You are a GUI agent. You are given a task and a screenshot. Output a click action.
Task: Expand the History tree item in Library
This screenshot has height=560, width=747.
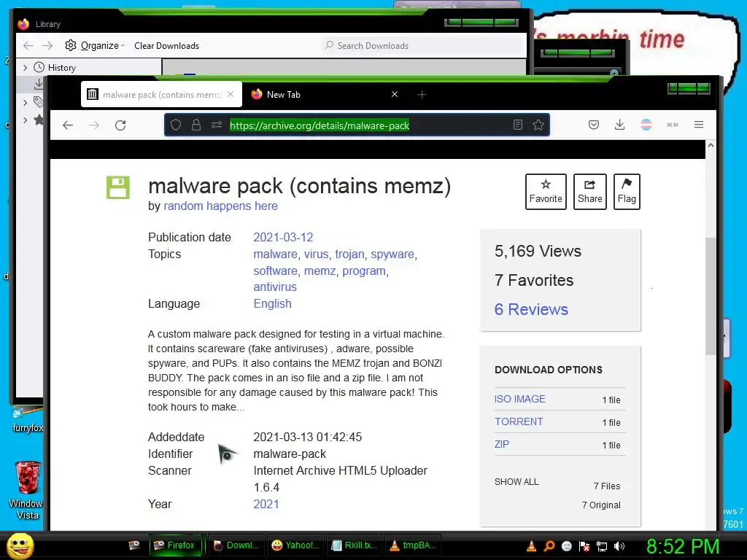click(26, 68)
